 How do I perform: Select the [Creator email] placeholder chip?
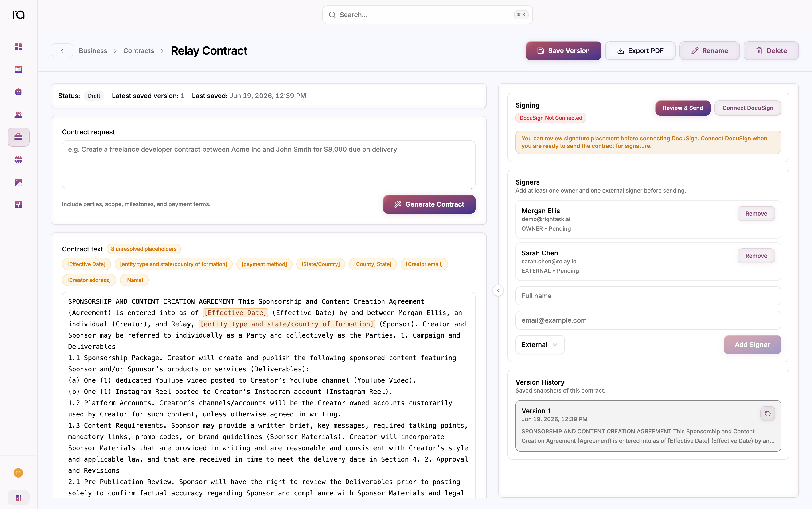[x=424, y=264]
